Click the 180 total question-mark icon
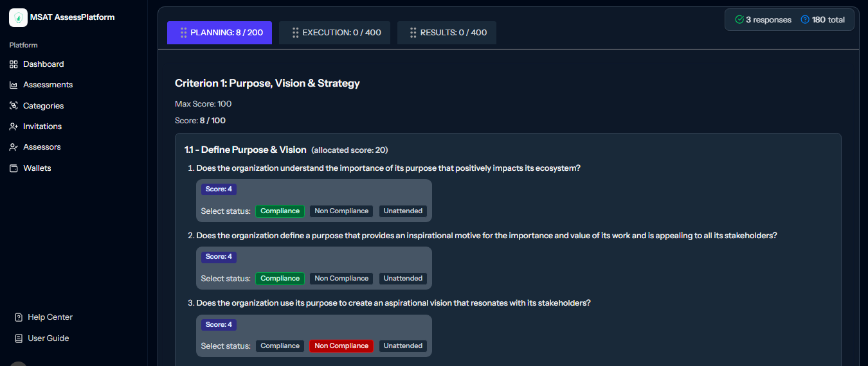868x366 pixels. pos(805,20)
